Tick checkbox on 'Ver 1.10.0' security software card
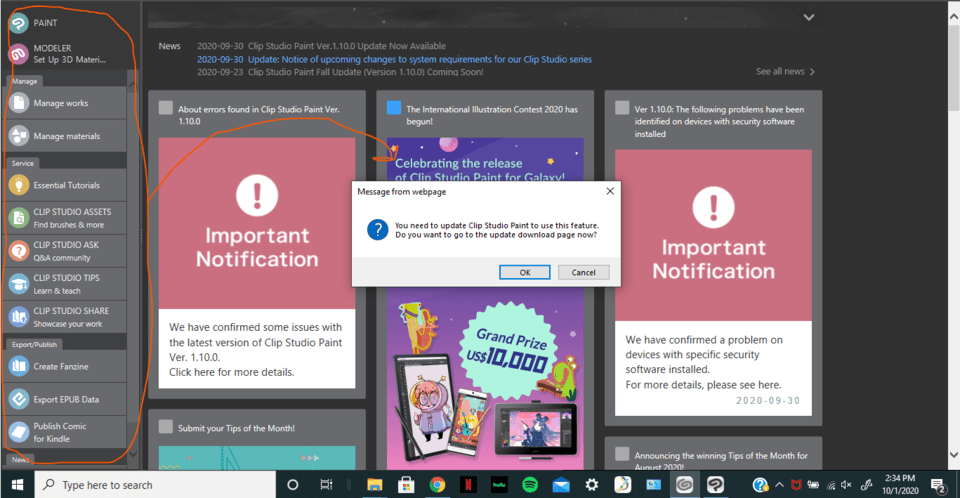 (x=622, y=108)
